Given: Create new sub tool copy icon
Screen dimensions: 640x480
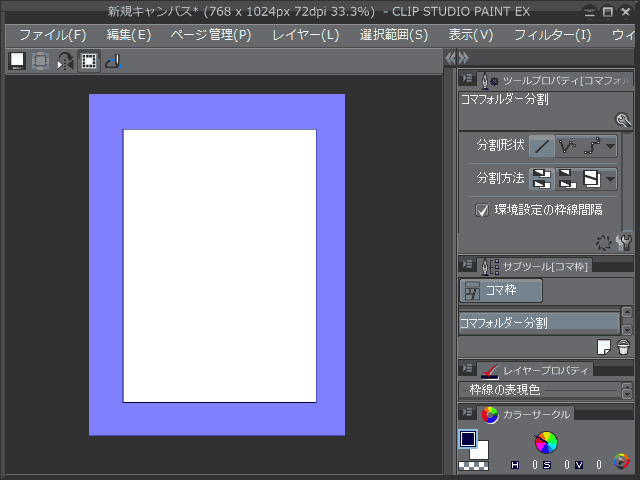Looking at the screenshot, I should [604, 347].
